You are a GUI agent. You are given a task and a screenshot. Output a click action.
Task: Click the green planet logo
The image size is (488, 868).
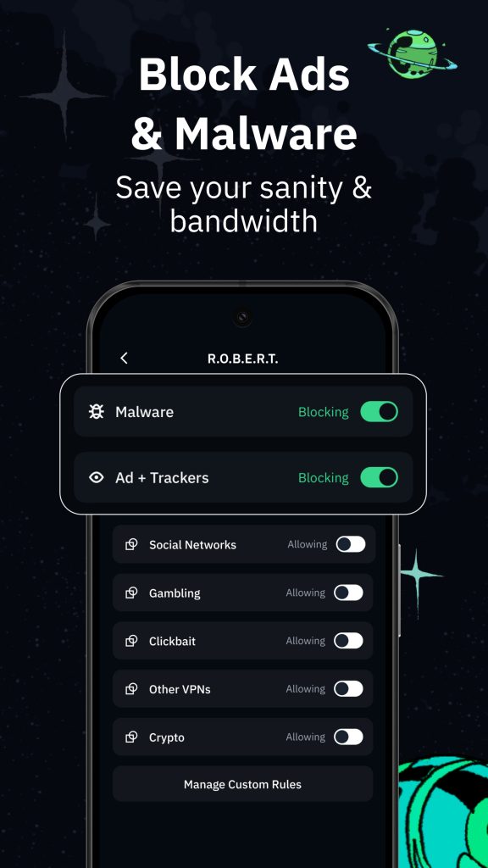point(413,53)
